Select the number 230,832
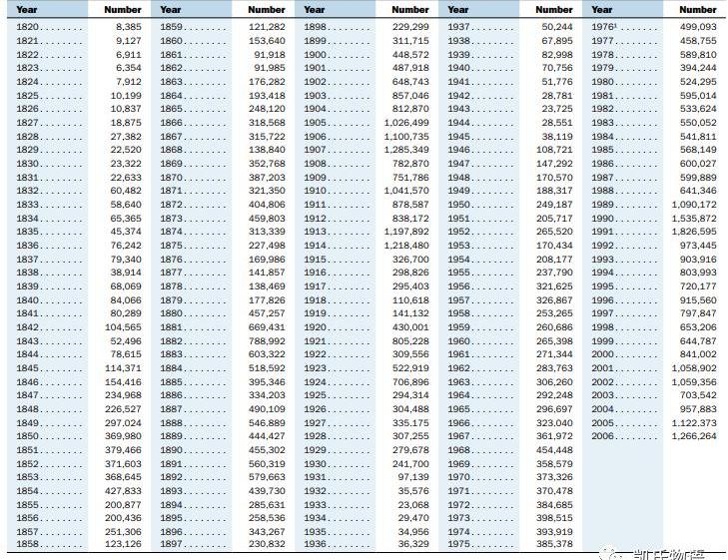Viewport: 728px width, 560px height. click(x=267, y=544)
